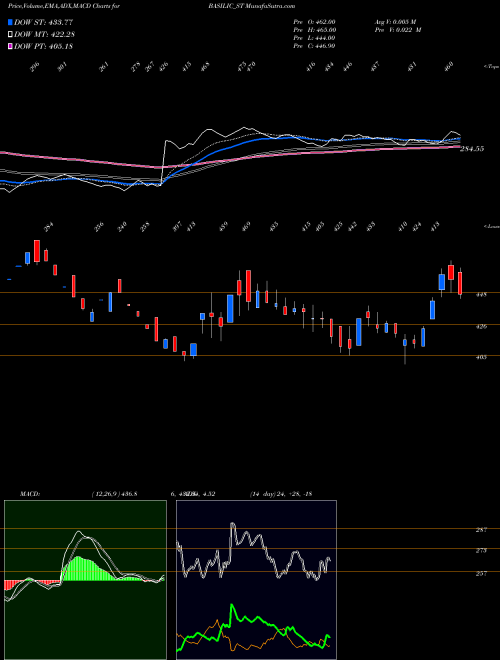Click the '445' price level label
Screen dimensions: 500x660
pyautogui.click(x=481, y=295)
